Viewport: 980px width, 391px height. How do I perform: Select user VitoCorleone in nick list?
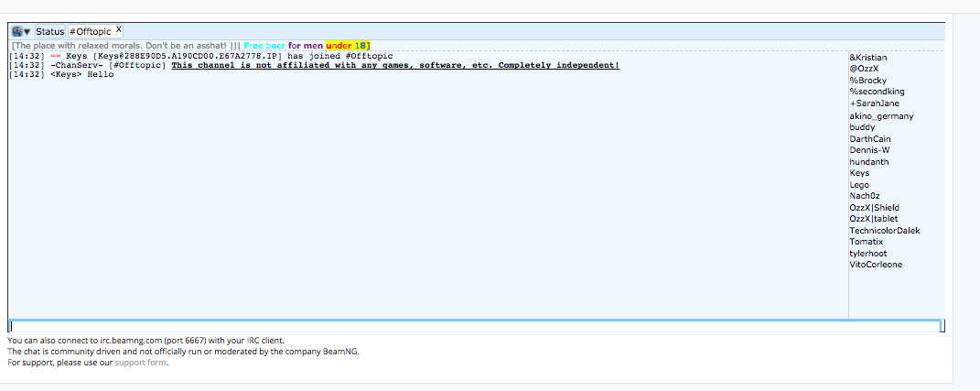[x=876, y=265]
